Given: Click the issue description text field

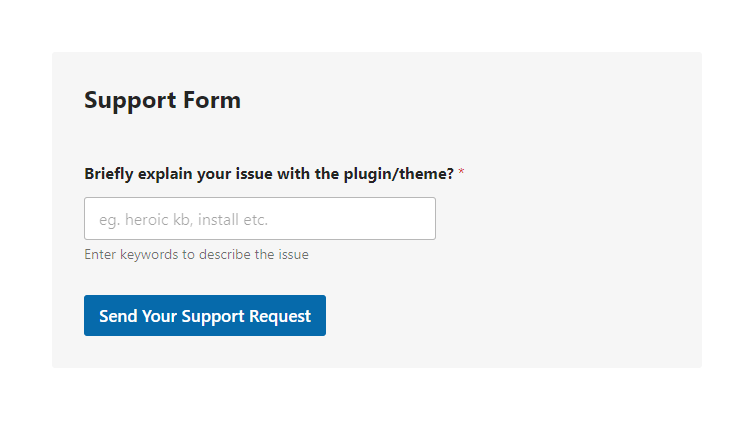Looking at the screenshot, I should tap(260, 218).
